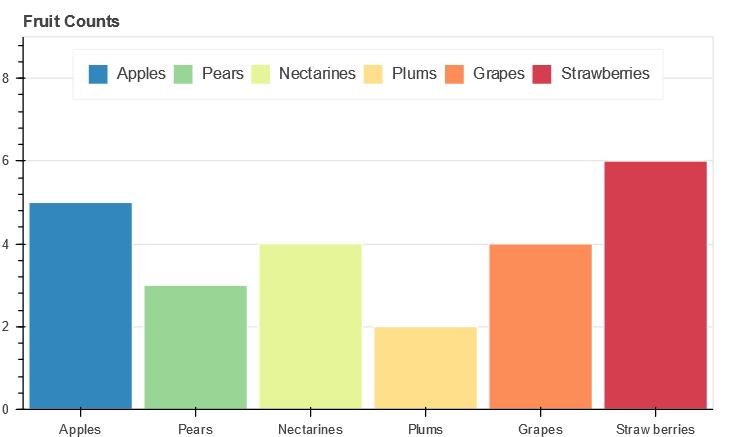Click the tallest red Strawberries bar
The image size is (750, 437).
click(656, 285)
